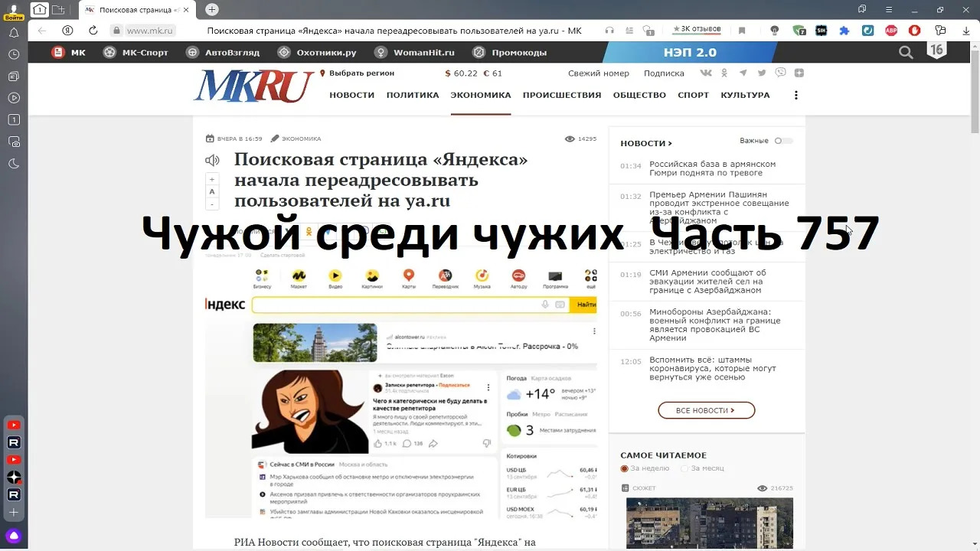Bookmark this page with the bookmark icon

(742, 31)
